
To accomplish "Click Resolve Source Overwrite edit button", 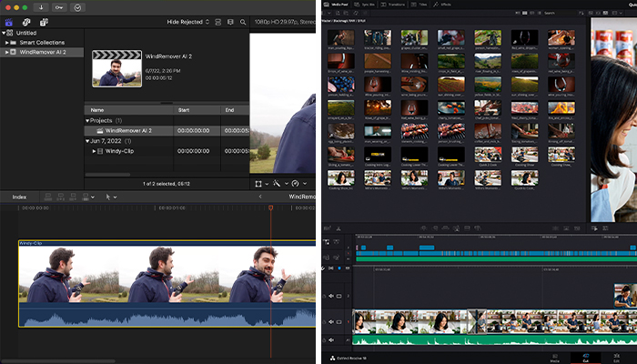I will point(478,228).
